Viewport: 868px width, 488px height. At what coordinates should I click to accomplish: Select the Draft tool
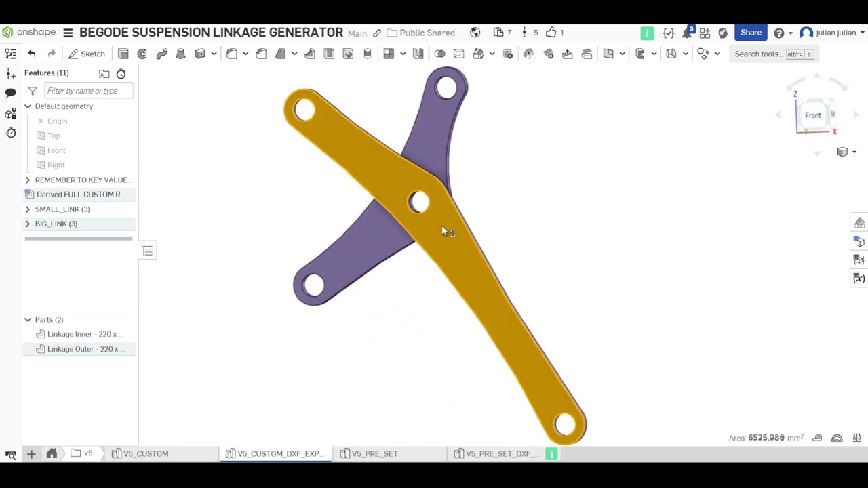[x=280, y=54]
